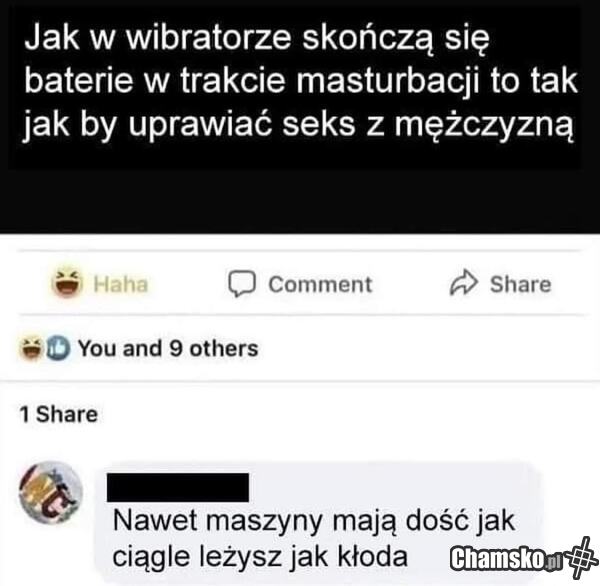Open the "1 Share" count link
600x586 pixels.
point(59,414)
